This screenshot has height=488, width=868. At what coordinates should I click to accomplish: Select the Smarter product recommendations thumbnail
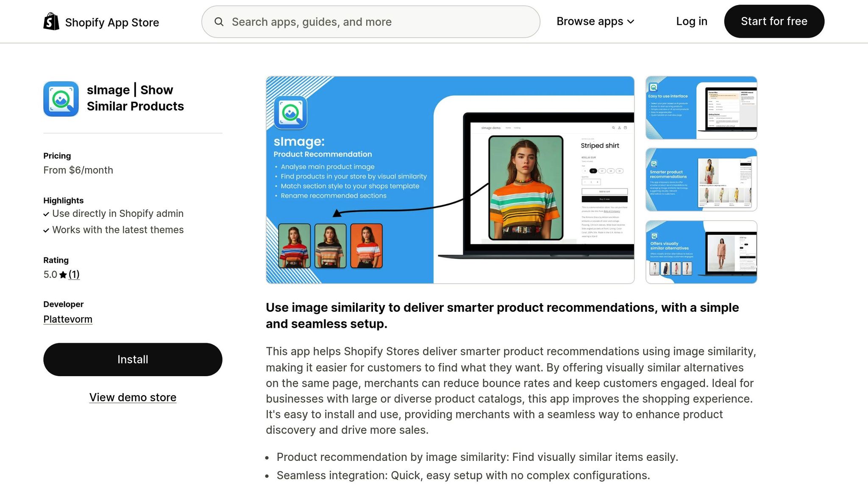point(701,180)
